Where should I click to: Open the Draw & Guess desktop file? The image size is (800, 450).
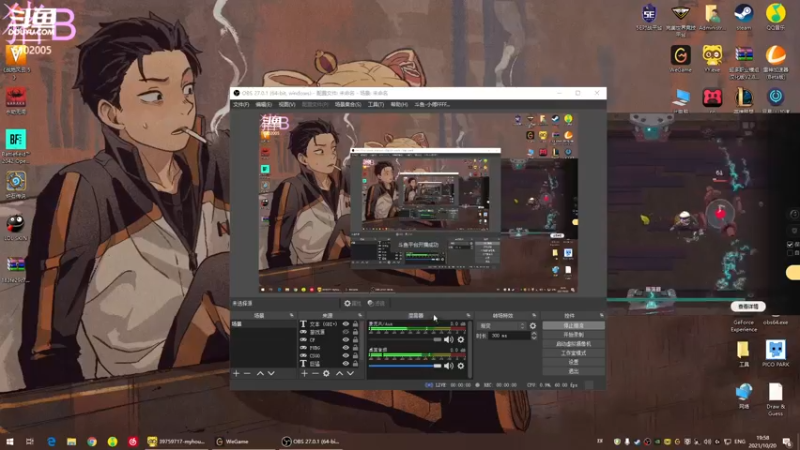pos(776,399)
